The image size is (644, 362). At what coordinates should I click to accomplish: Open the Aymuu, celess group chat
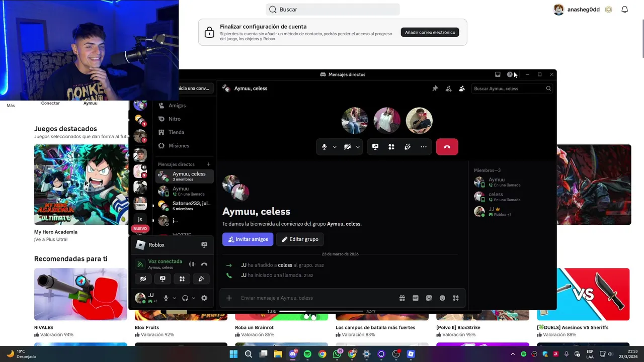[x=184, y=176]
